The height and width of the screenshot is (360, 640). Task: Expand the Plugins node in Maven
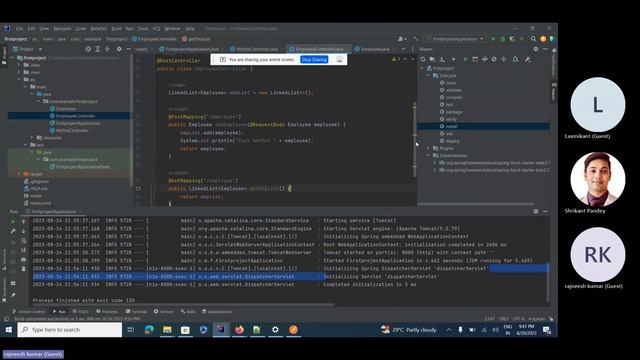(x=429, y=148)
